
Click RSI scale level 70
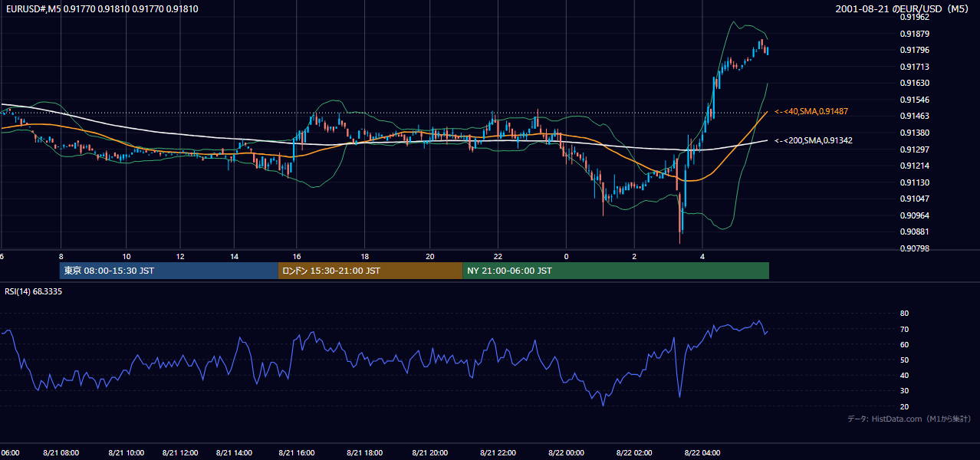(905, 329)
